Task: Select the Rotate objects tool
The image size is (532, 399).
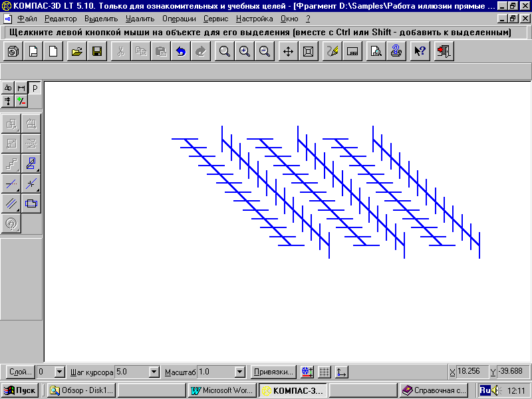Action: [31, 124]
